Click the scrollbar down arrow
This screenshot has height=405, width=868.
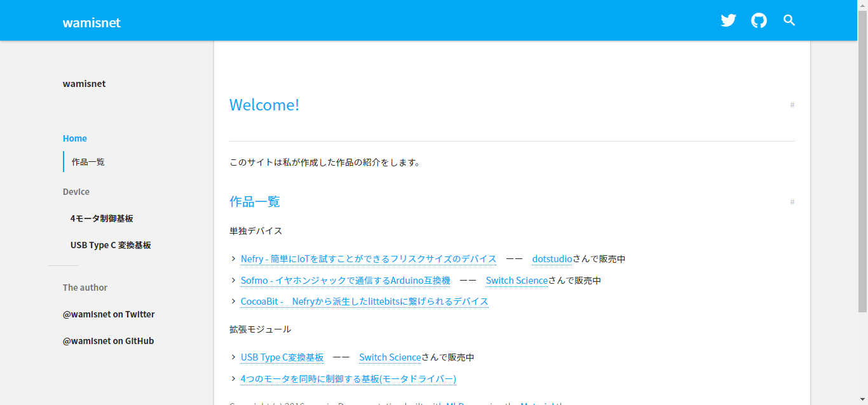click(862, 400)
